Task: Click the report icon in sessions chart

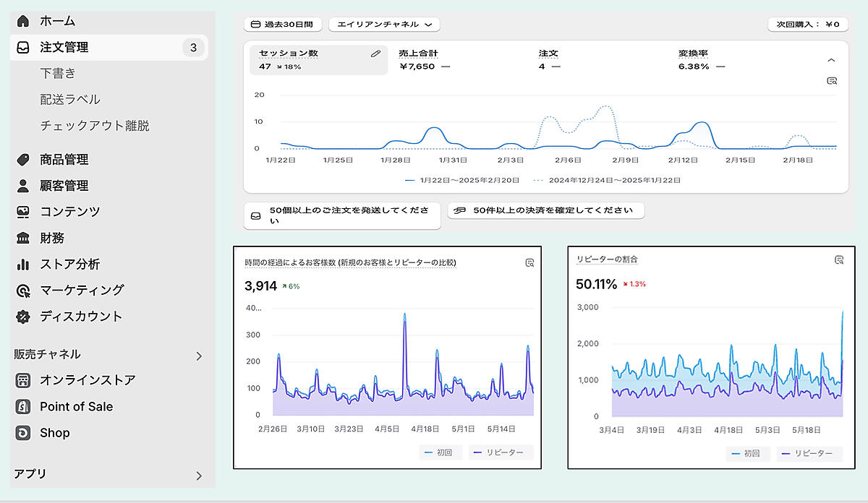Action: pos(832,81)
